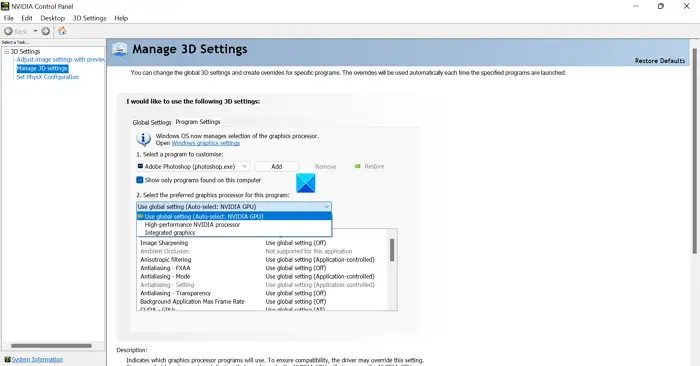
Task: Select Manage 3D settings in task tree
Action: pyautogui.click(x=42, y=68)
